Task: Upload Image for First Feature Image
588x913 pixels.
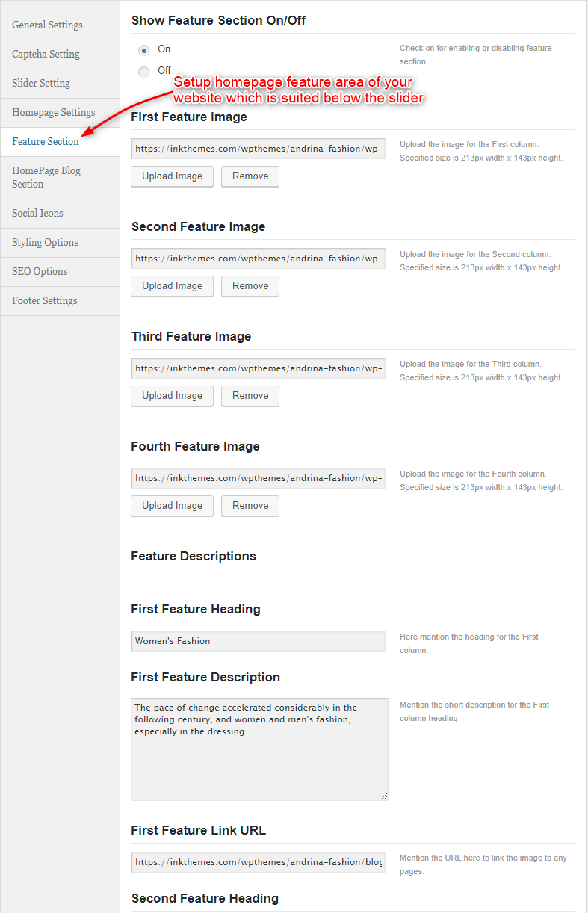Action: 172,176
